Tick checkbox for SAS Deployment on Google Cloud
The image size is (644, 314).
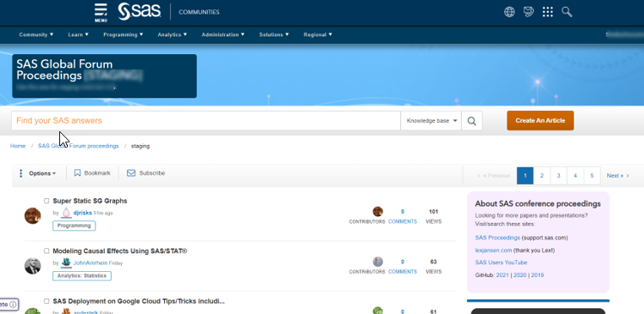point(46,301)
